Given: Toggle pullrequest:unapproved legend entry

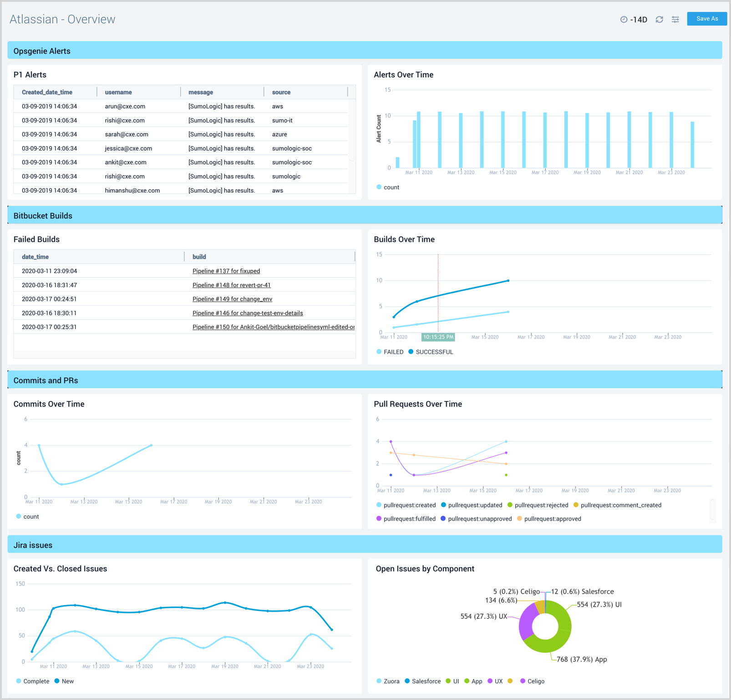Looking at the screenshot, I should tap(476, 519).
